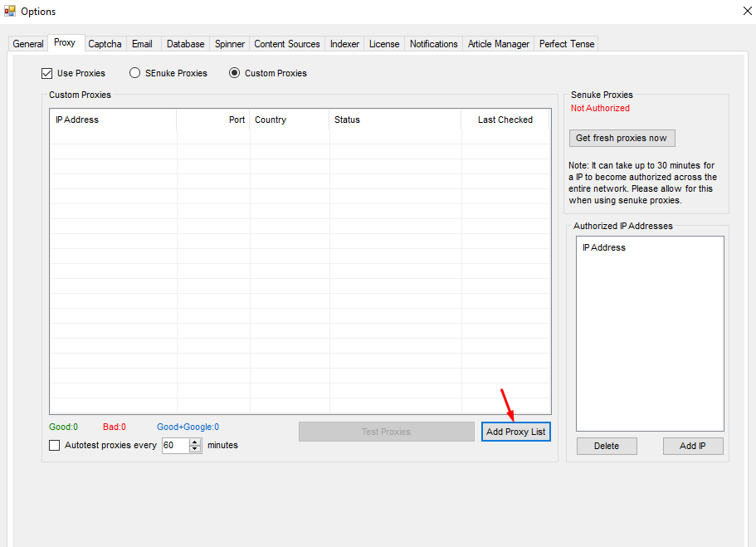The height and width of the screenshot is (547, 756).
Task: Open the Perfect Tense tab
Action: click(567, 44)
